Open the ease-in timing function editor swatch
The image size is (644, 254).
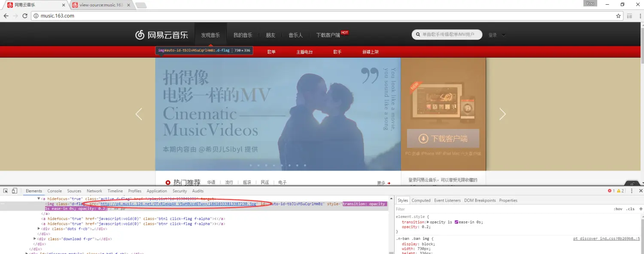coord(456,222)
